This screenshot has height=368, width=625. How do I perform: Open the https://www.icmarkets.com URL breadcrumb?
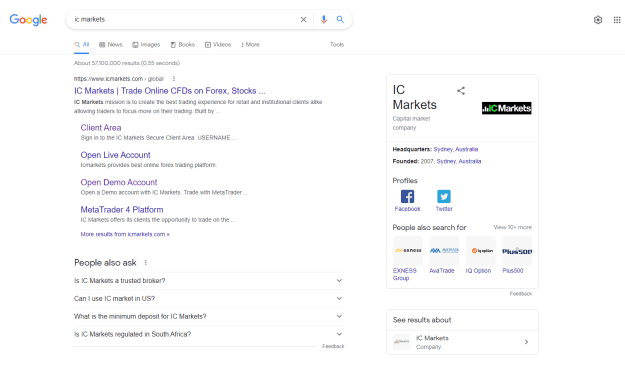pos(119,79)
